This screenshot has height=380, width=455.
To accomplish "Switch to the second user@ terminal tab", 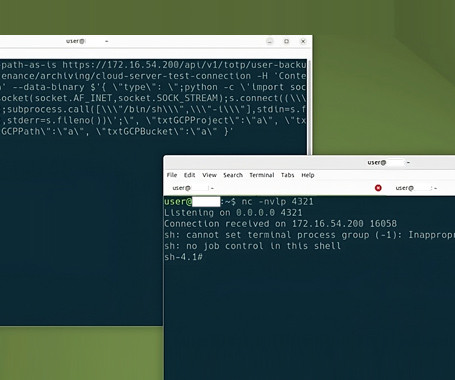I will coord(417,188).
